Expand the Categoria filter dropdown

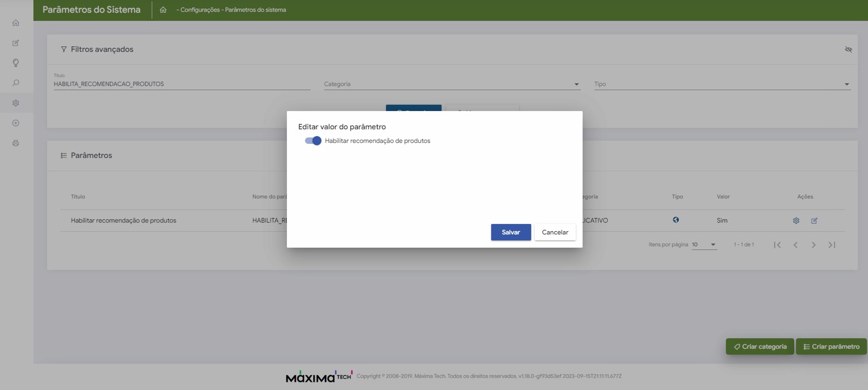452,84
